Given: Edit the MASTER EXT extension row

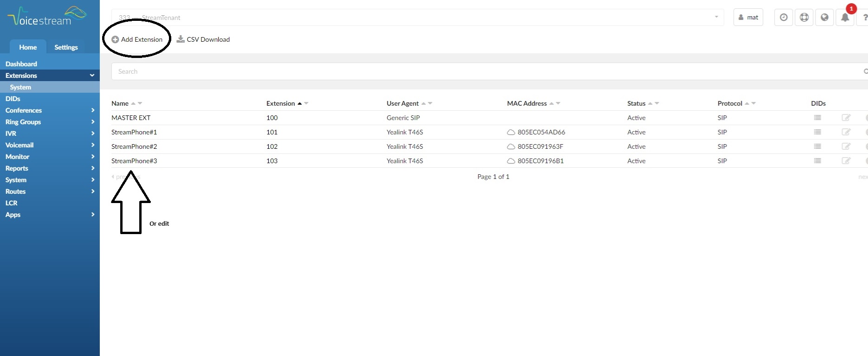Looking at the screenshot, I should (846, 118).
